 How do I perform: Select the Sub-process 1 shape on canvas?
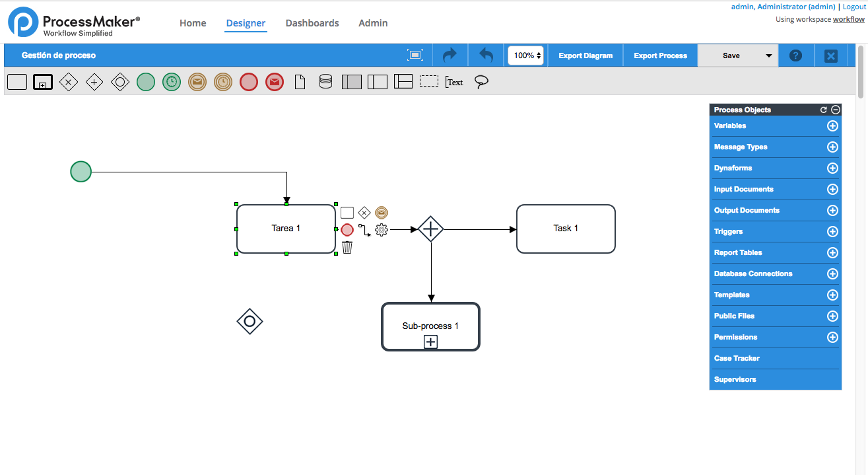430,326
